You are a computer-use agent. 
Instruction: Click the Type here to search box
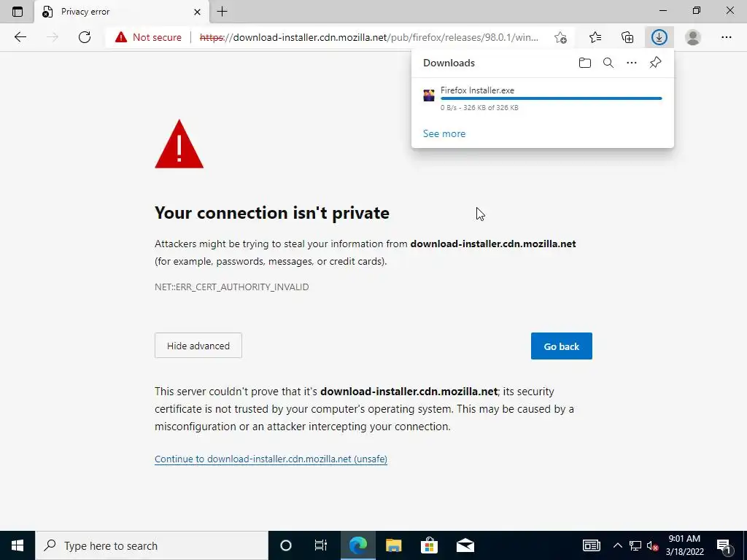152,545
